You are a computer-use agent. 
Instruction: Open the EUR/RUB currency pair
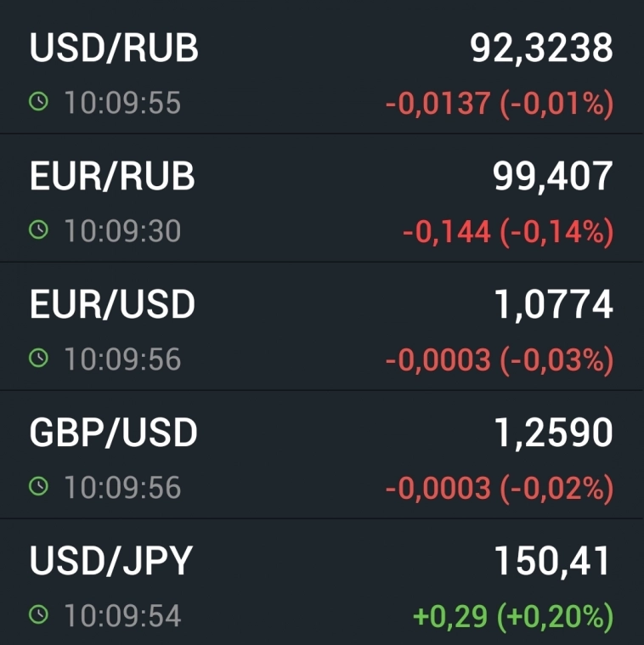click(x=112, y=176)
